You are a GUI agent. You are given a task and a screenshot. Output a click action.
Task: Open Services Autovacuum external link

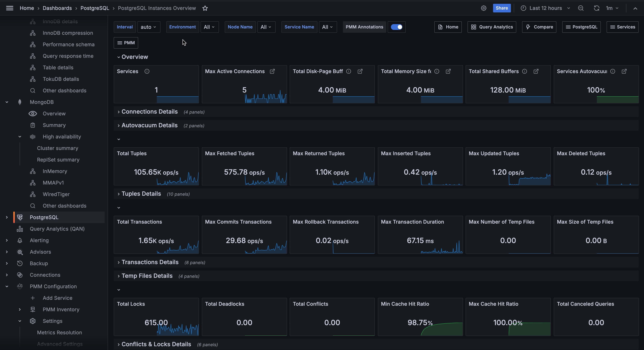click(x=624, y=71)
